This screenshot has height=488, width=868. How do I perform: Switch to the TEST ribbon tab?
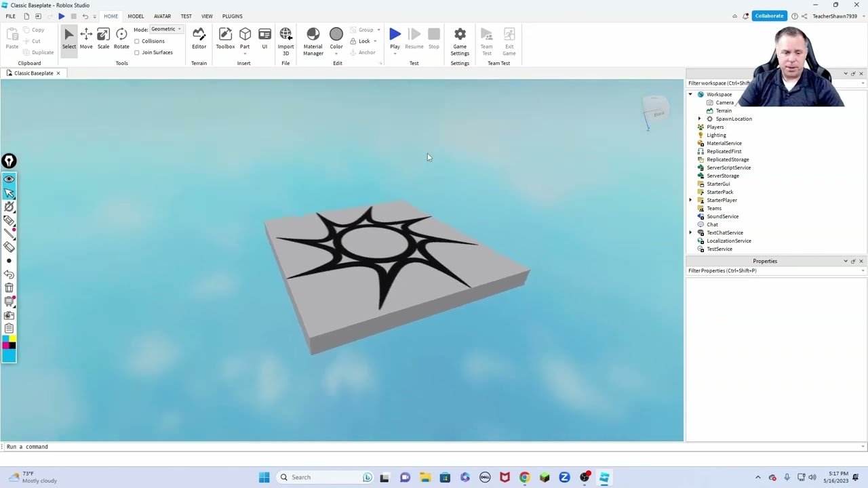tap(186, 16)
